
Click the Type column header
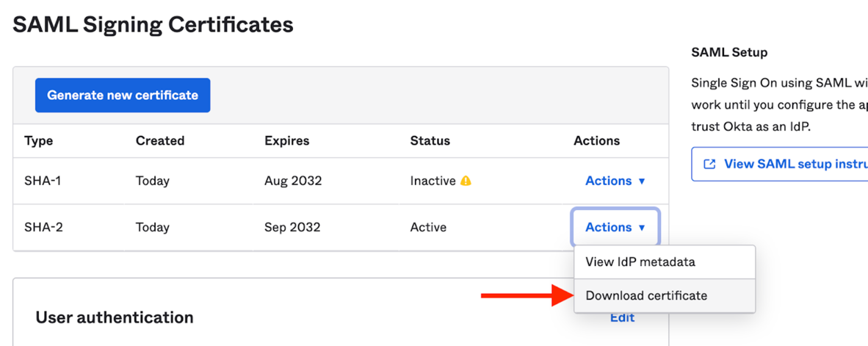38,140
